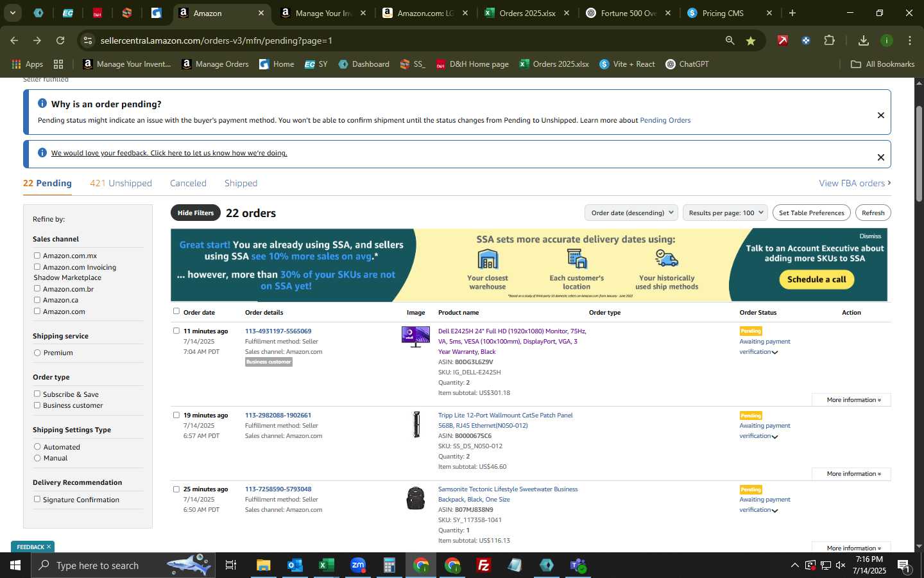Open the Chrome three-dot menu
Screen dimensions: 924x578
coord(910,40)
